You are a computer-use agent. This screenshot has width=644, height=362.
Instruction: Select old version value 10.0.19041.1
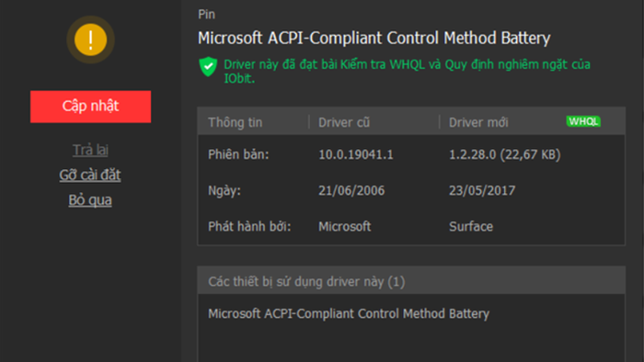(x=356, y=154)
